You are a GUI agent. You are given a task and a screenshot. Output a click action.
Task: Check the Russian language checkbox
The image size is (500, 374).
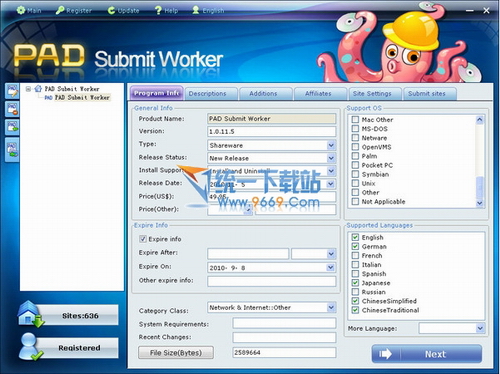(x=355, y=292)
